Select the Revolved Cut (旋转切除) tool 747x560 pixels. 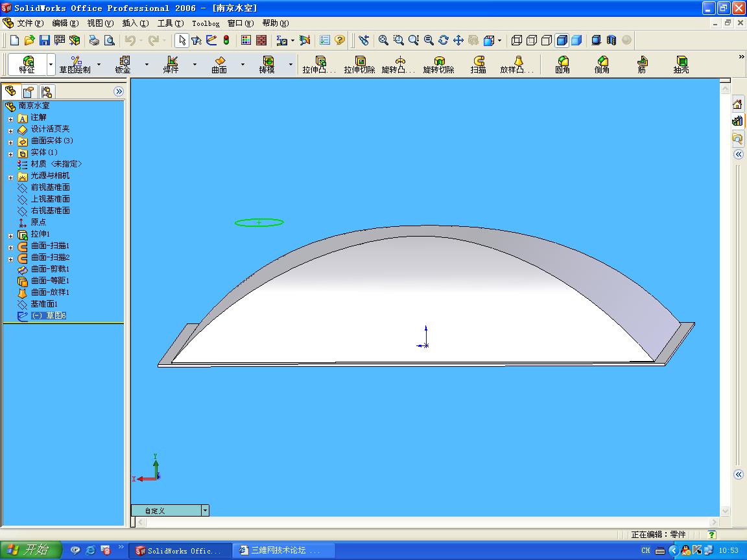(439, 65)
